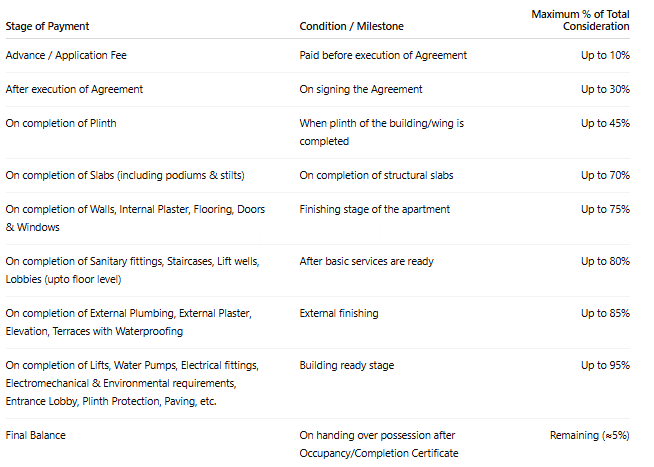Select the 'Up to 10%' value

pyautogui.click(x=605, y=55)
